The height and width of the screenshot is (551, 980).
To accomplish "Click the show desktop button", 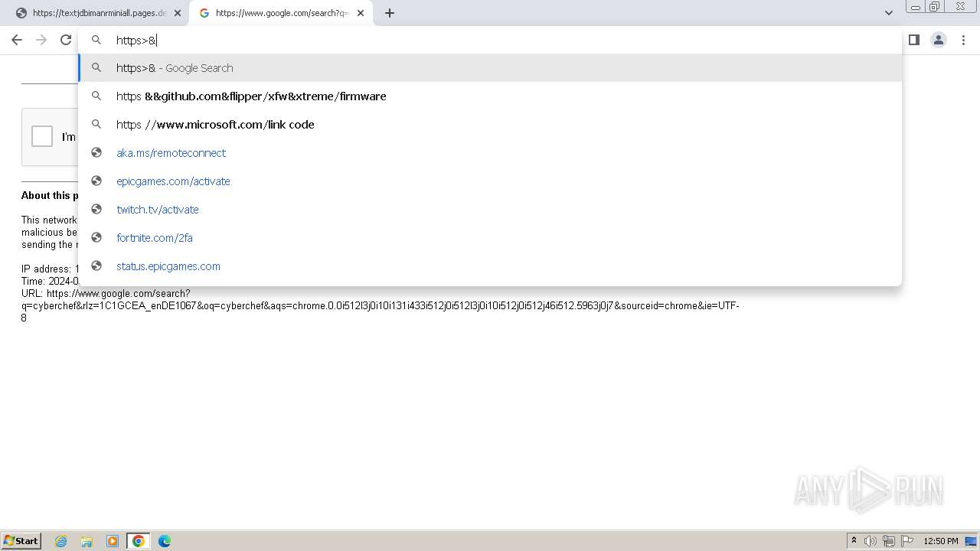I will click(972, 541).
